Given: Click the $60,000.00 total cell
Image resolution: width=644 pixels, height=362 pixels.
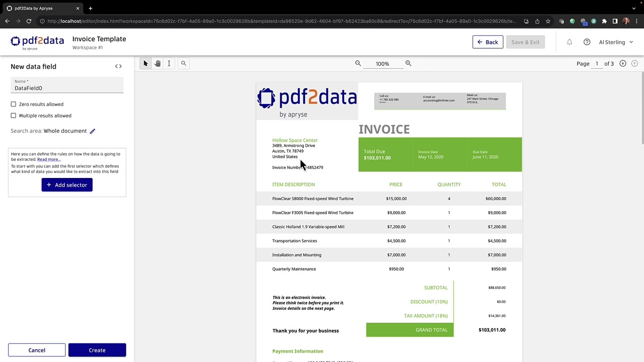Looking at the screenshot, I should pos(496,199).
